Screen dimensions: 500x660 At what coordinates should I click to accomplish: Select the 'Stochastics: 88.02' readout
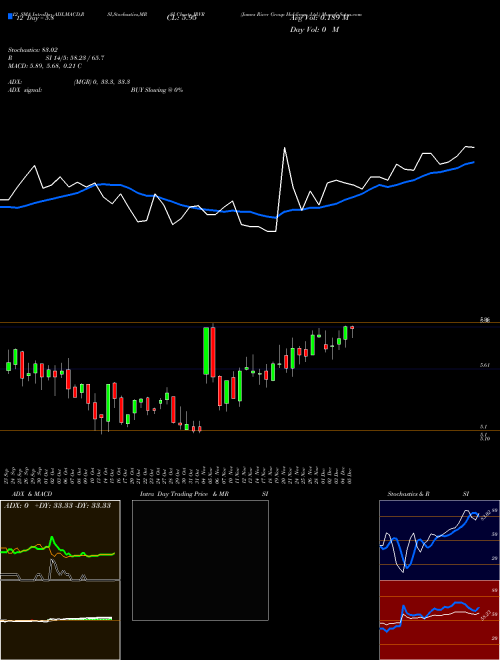pyautogui.click(x=33, y=50)
